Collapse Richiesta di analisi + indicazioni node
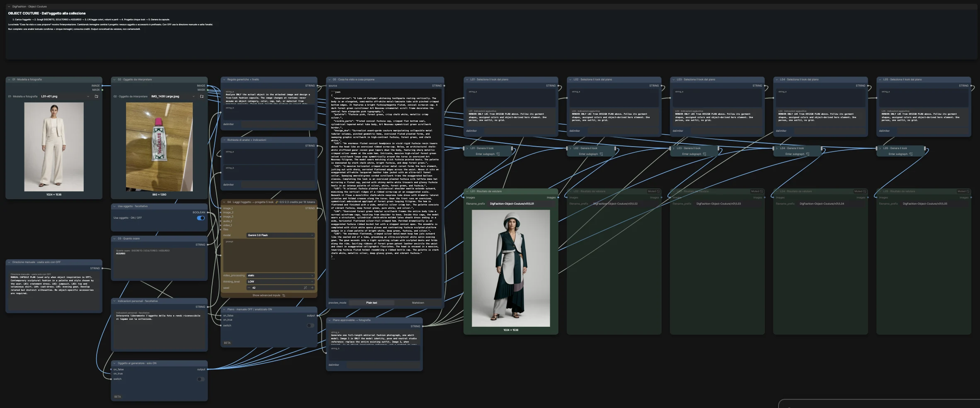The image size is (980, 408). coord(224,140)
